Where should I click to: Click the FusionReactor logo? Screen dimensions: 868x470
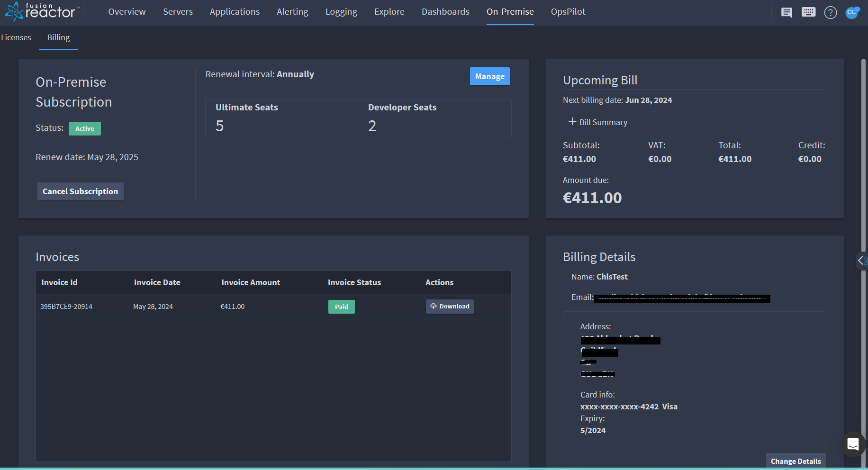click(x=42, y=11)
